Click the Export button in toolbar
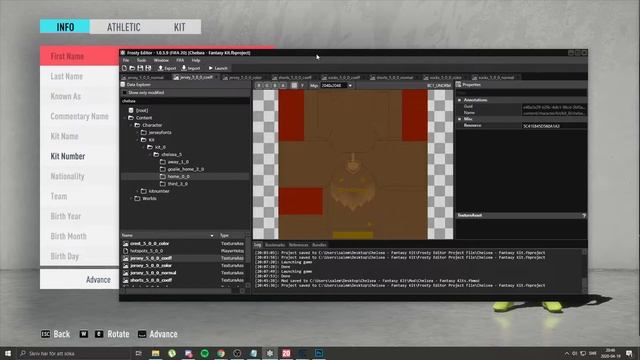640x360 pixels. click(x=167, y=68)
